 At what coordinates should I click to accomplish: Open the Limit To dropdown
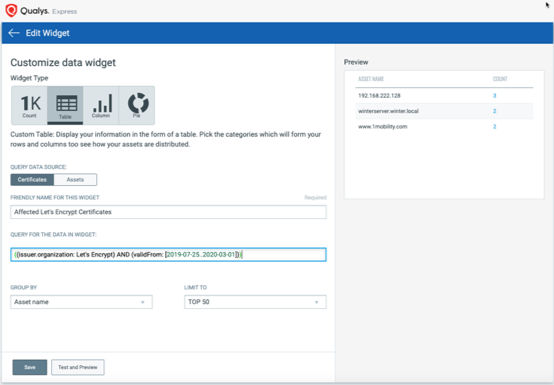tap(255, 302)
